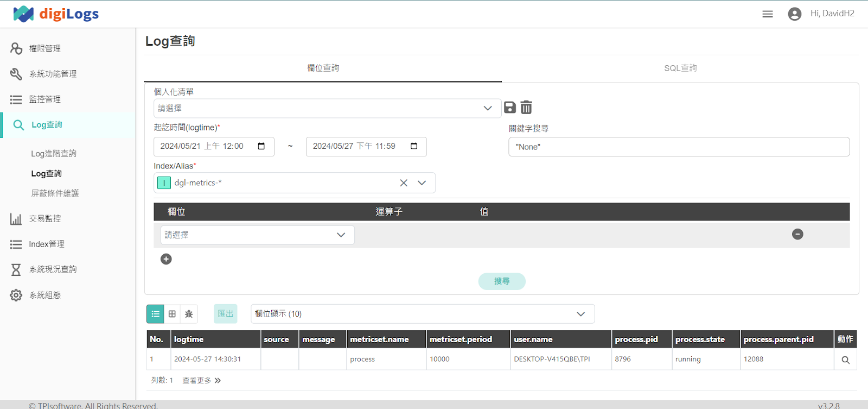
Task: Click the 查看更多 link
Action: pos(197,381)
